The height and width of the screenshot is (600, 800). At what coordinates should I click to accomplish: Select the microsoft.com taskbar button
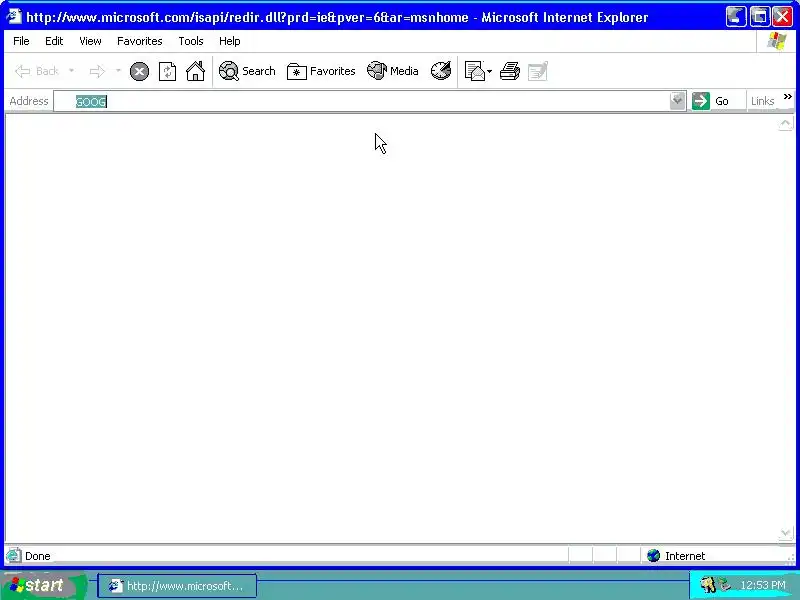[177, 586]
